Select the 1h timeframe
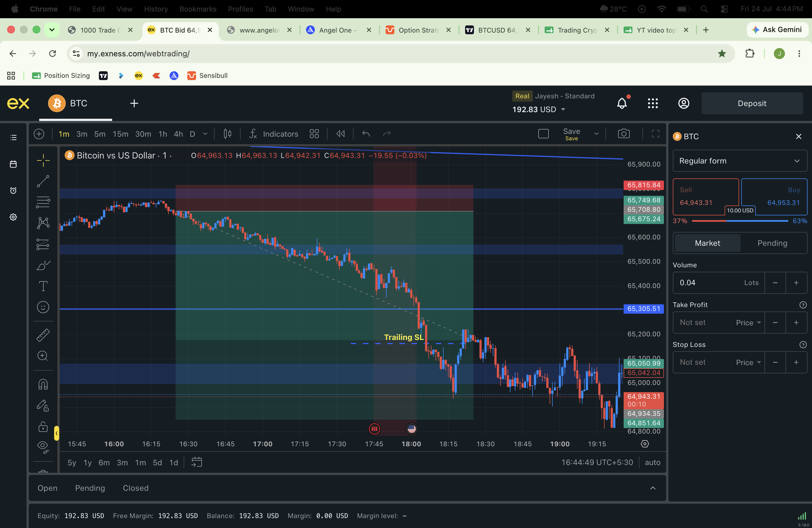This screenshot has height=528, width=812. coord(163,134)
